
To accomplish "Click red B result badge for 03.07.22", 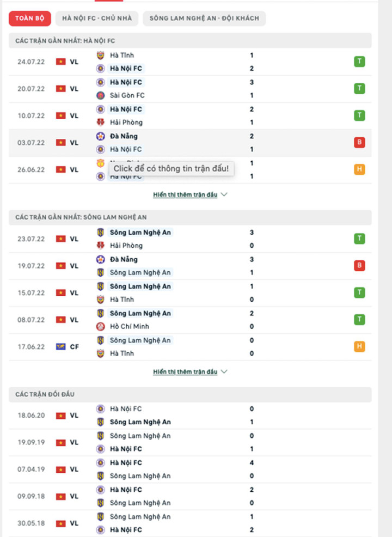I will point(359,142).
